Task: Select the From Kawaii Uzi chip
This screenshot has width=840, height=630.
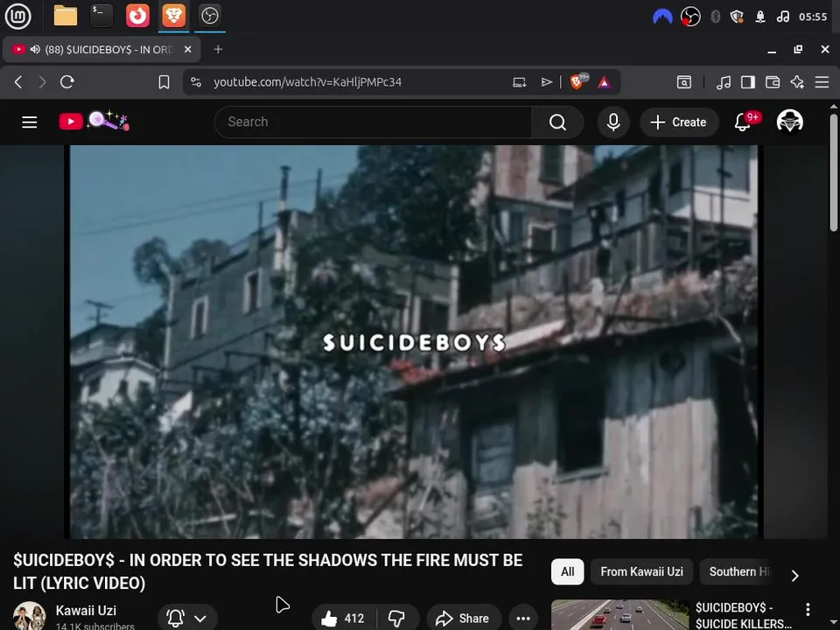Action: pos(641,571)
